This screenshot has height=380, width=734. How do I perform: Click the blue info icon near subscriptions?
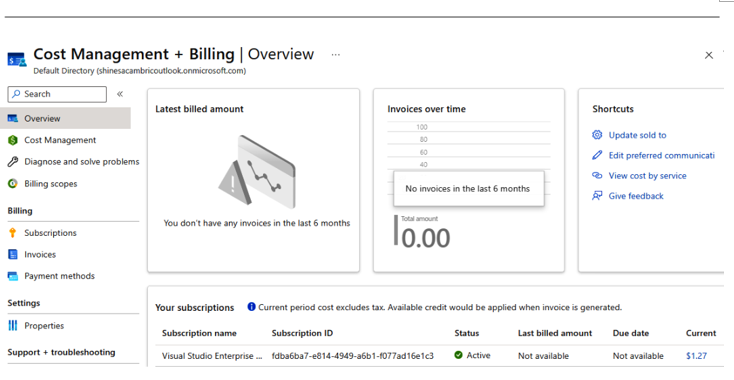click(251, 307)
